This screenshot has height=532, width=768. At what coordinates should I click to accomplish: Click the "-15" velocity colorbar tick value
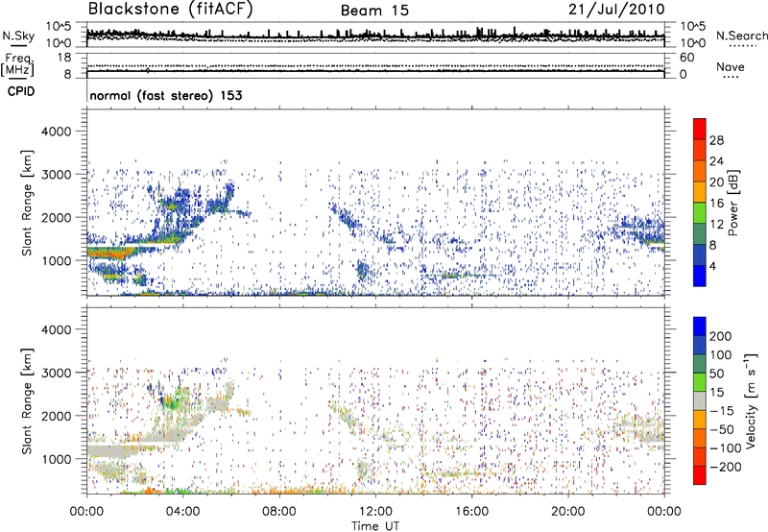tap(722, 410)
